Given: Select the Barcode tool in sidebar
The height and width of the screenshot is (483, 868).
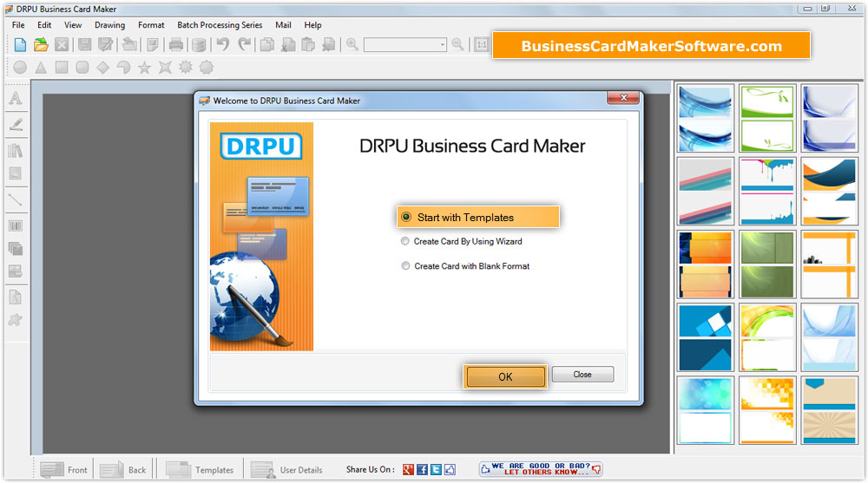Looking at the screenshot, I should [x=16, y=225].
